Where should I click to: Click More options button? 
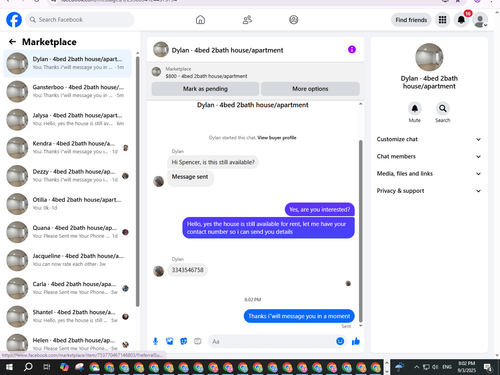point(310,89)
